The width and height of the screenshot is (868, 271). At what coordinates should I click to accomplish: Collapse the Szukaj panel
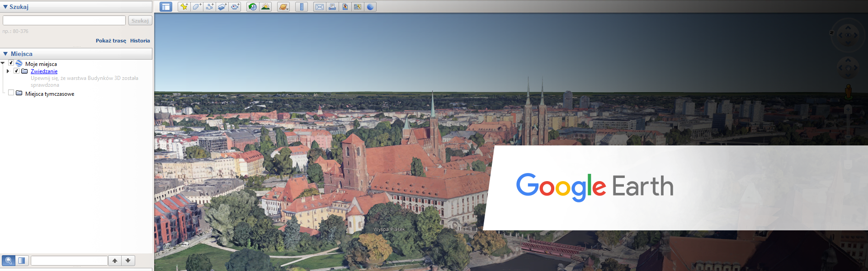(5, 7)
